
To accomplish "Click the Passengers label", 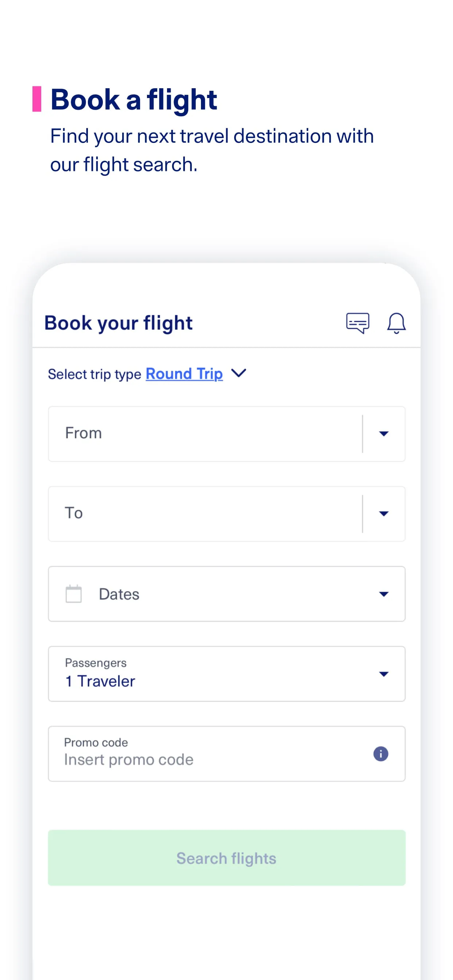I will pyautogui.click(x=95, y=662).
